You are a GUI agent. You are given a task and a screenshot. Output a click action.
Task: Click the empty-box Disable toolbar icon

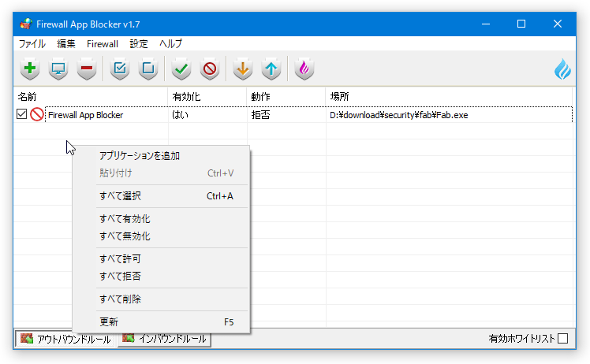[x=148, y=69]
